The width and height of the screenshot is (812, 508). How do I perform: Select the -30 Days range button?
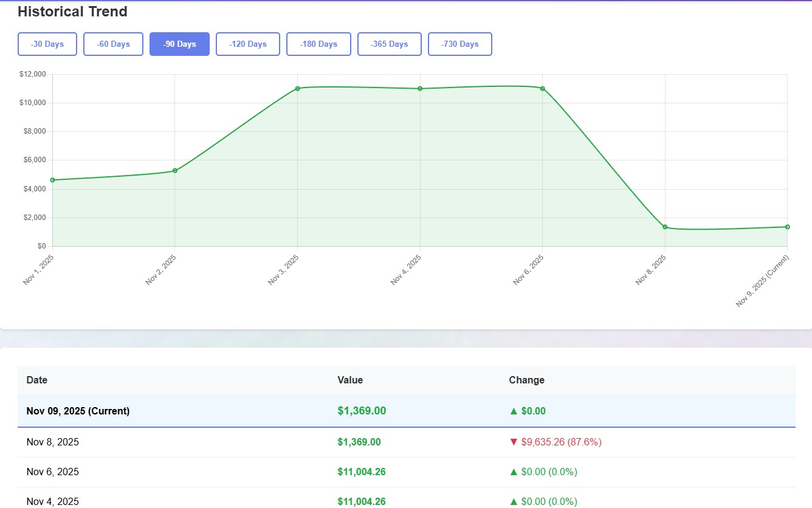click(47, 44)
